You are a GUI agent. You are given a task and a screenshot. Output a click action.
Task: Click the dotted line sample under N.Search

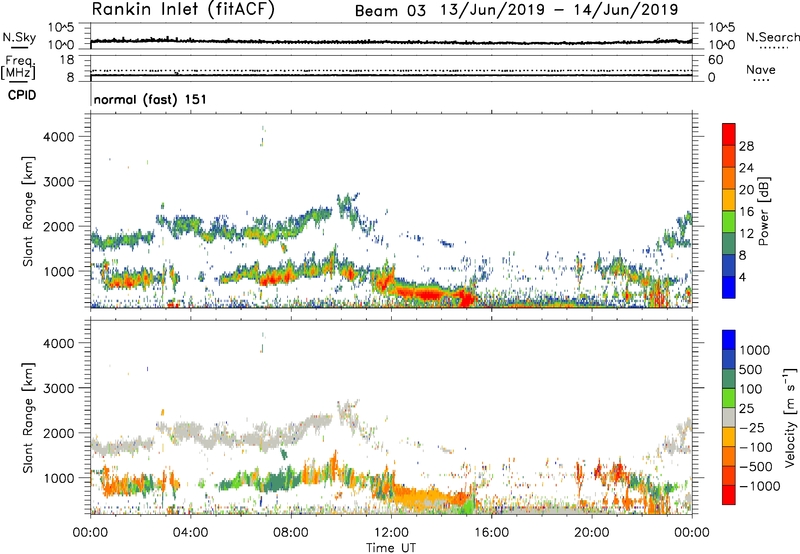(774, 48)
